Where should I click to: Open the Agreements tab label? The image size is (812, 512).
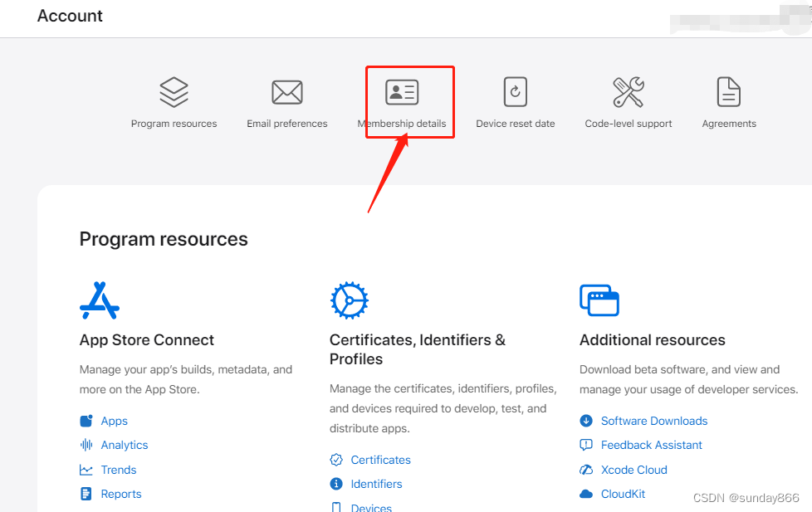(x=729, y=124)
